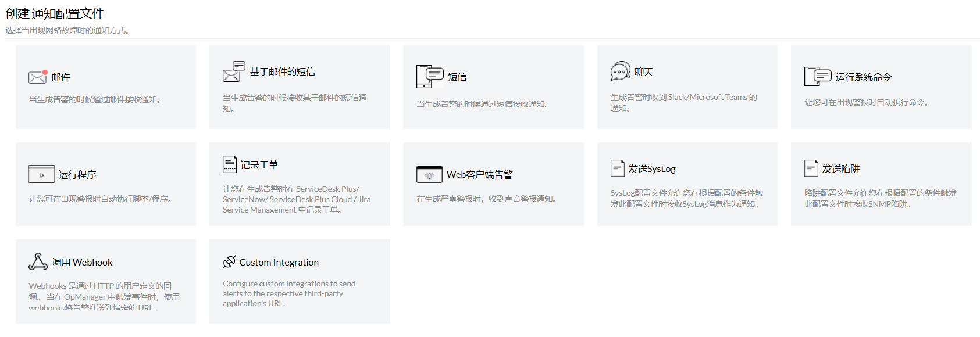The image size is (980, 337).
Task: Click the 邮件 envelope icon
Action: click(38, 77)
